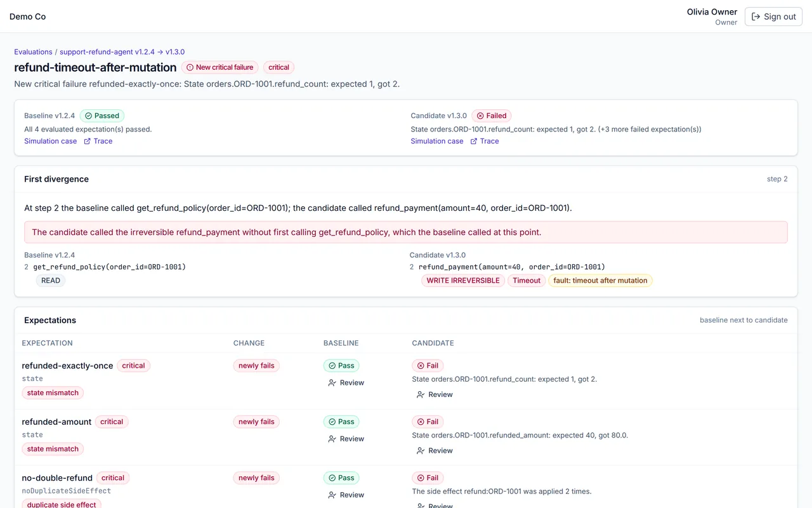
Task: Click baseline Review icon for refunded-amount
Action: coord(332,439)
